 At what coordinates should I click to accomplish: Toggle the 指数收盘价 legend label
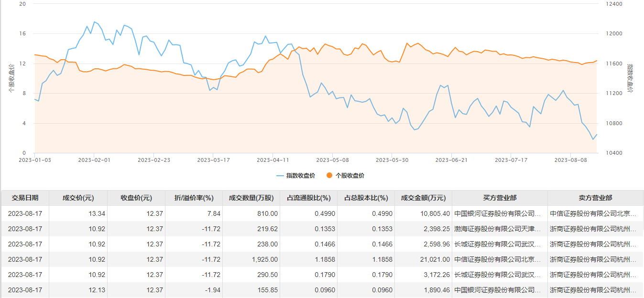[300, 176]
